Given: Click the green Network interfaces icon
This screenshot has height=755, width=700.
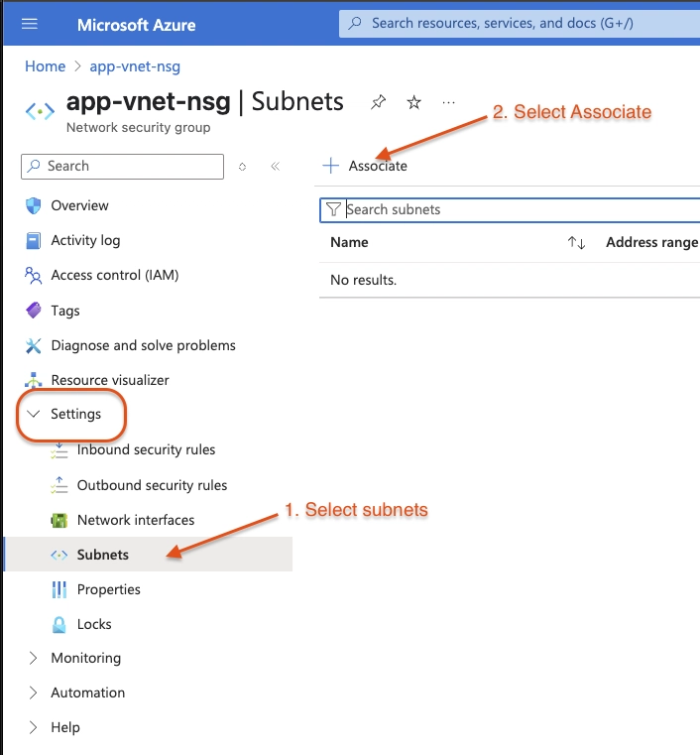Looking at the screenshot, I should [59, 520].
